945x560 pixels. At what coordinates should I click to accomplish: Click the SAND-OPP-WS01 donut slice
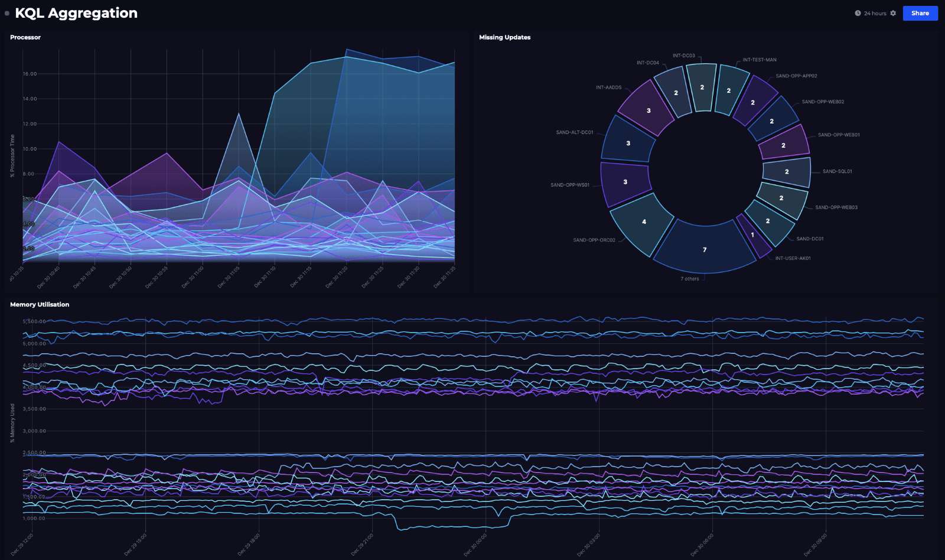pos(625,183)
